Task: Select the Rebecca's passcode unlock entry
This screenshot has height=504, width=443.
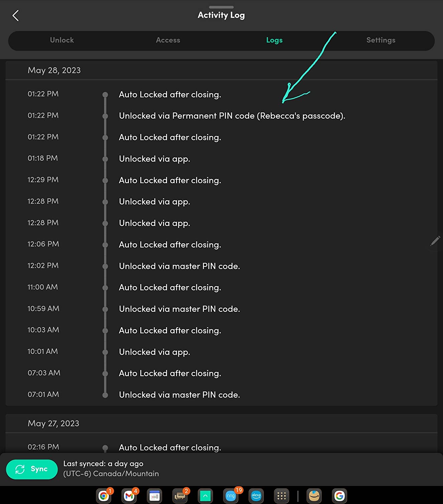Action: pos(232,116)
